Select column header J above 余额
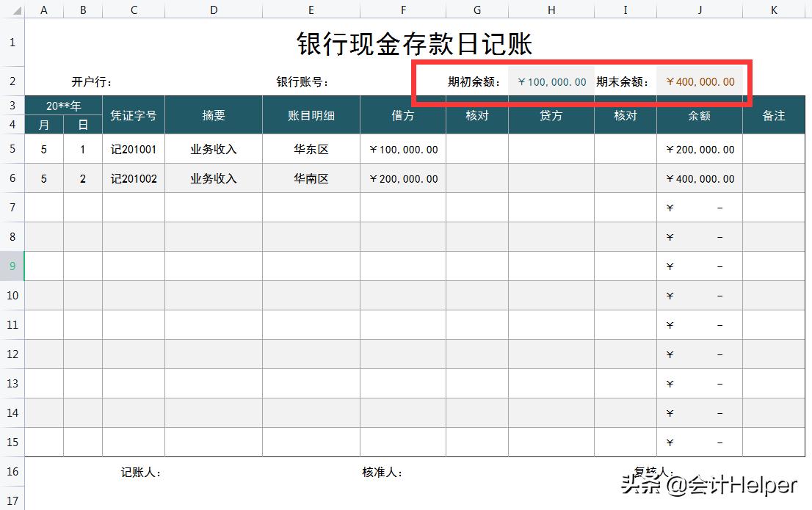The image size is (812, 510). pyautogui.click(x=700, y=10)
